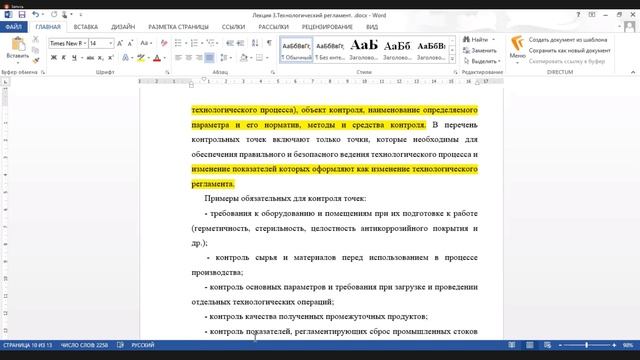Open the DIRECTUM Меню button
This screenshot has height=360, width=640.
click(518, 49)
